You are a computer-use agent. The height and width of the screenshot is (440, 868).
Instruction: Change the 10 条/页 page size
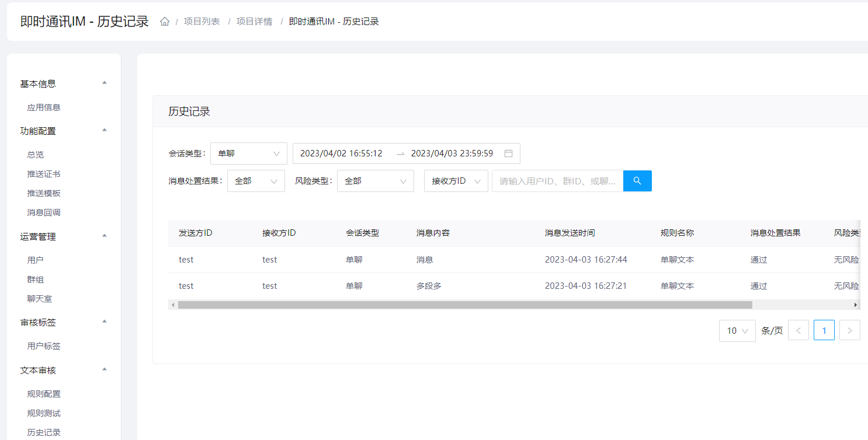737,330
